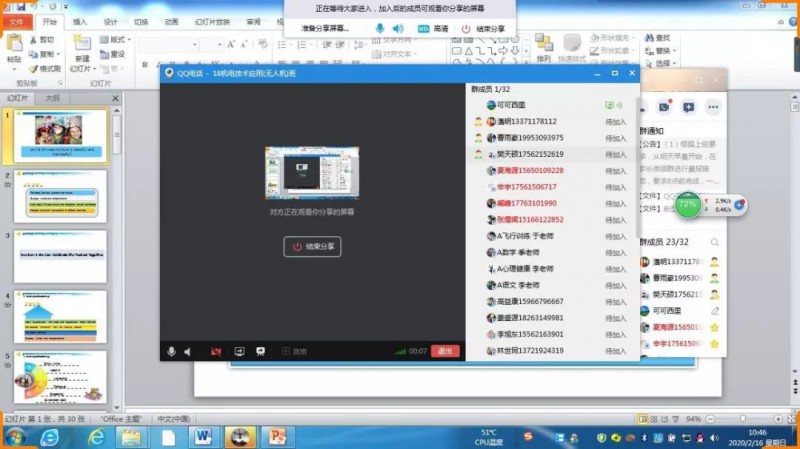The height and width of the screenshot is (449, 800).
Task: Click increase font size icon
Action: [231, 45]
